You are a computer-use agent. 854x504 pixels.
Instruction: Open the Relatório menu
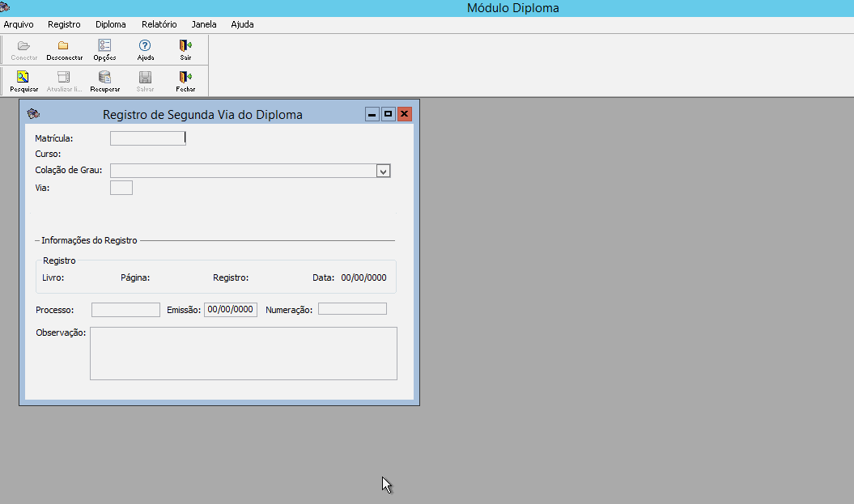click(x=159, y=24)
